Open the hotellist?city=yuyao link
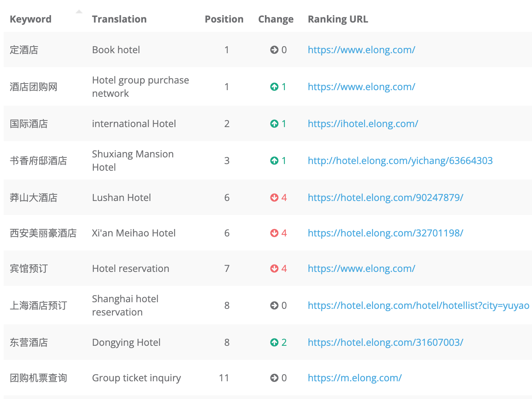This screenshot has height=399, width=532. tap(419, 306)
